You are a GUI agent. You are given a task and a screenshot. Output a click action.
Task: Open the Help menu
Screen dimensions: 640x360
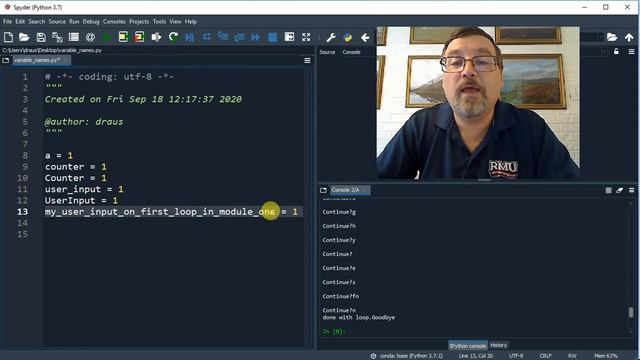191,22
